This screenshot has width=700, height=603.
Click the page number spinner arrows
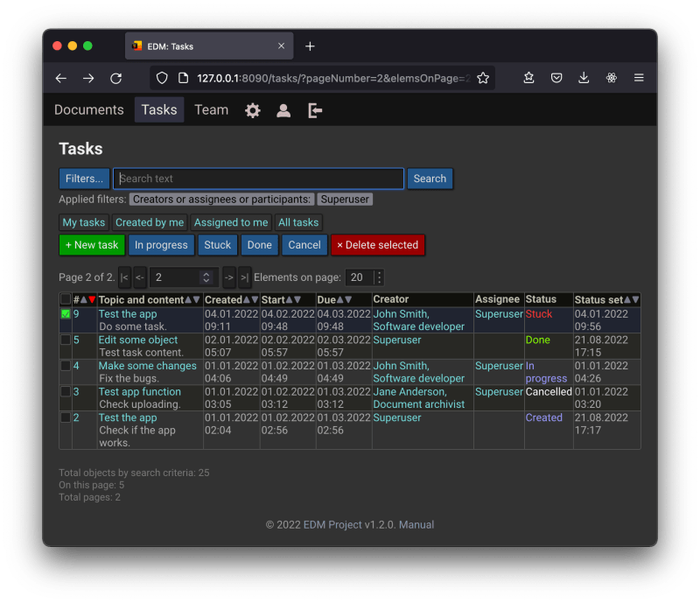[x=206, y=277]
